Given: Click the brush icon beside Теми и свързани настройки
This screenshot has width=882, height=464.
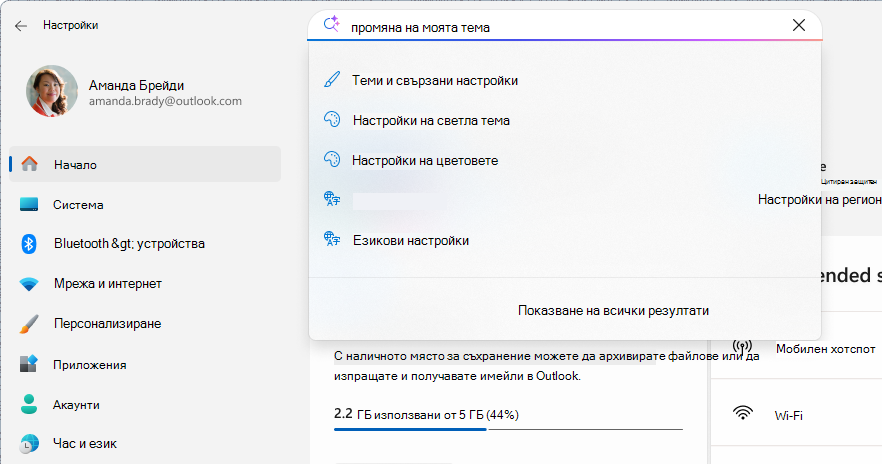Looking at the screenshot, I should 332,79.
